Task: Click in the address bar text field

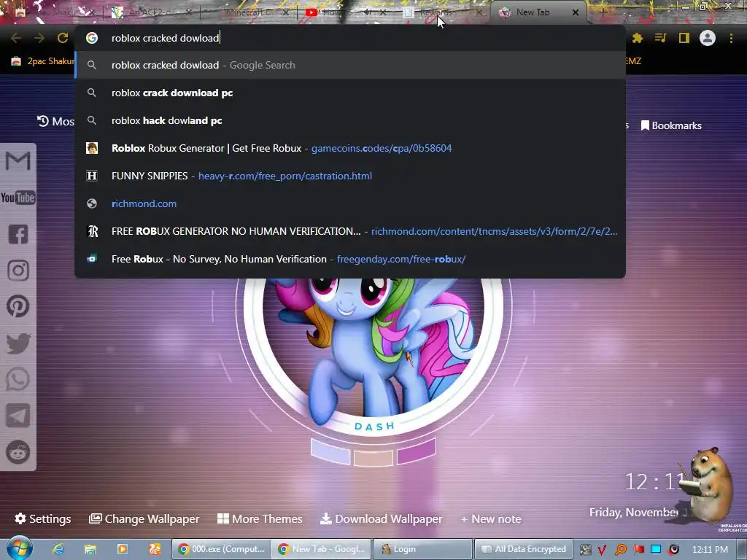Action: 350,38
